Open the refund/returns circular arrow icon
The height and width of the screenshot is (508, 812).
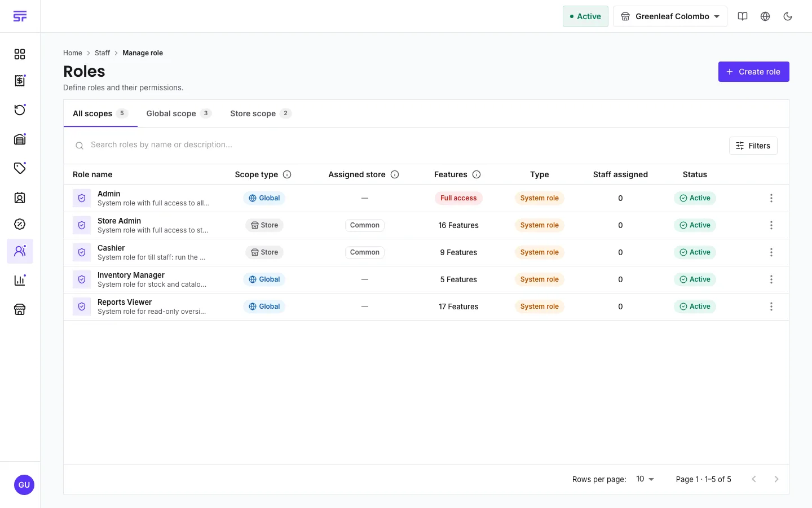click(20, 110)
